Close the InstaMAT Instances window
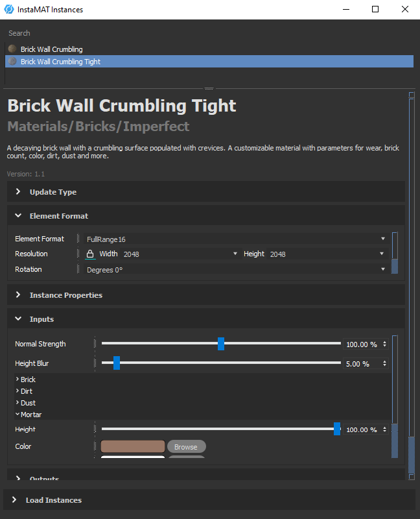Image resolution: width=420 pixels, height=519 pixels. (405, 9)
